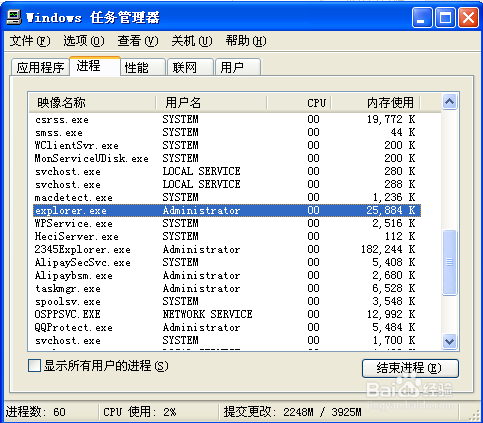Select svchost.exe row using 288 K
This screenshot has height=423, width=483.
227,184
